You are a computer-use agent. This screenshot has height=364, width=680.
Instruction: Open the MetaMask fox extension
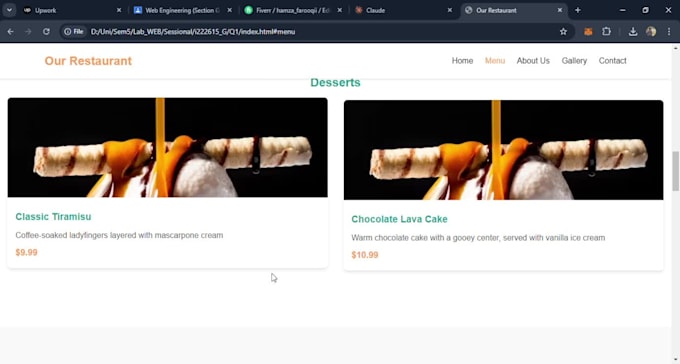coord(588,32)
